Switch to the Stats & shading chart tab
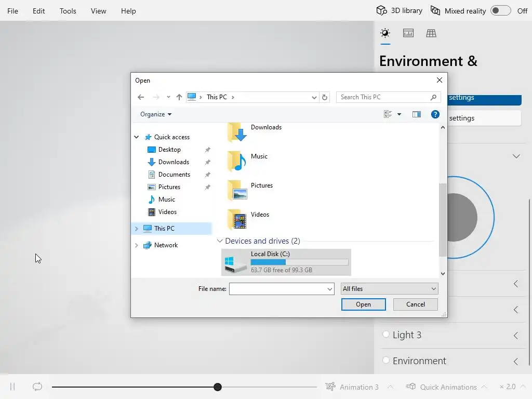Screen dimensions: 532x399 [408, 33]
